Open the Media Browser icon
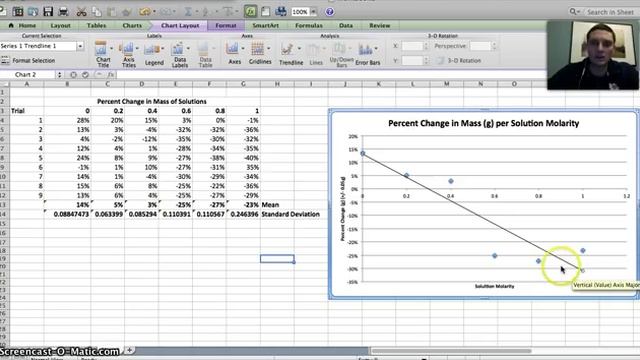Screen dimensions: 640x360 (281, 11)
